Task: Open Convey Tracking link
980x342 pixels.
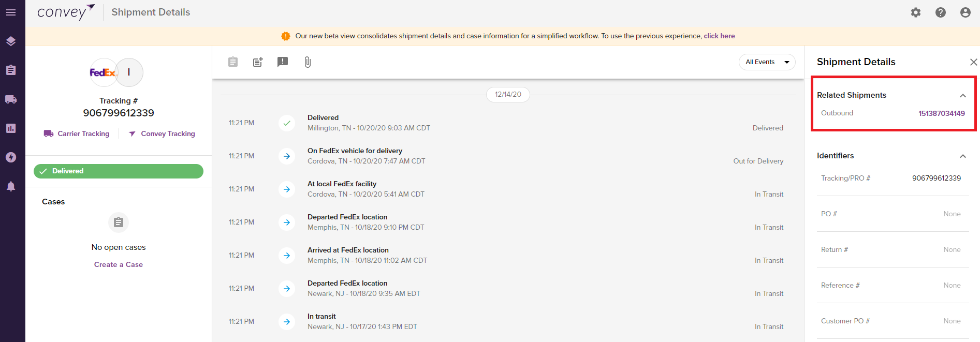Action: pyautogui.click(x=162, y=133)
